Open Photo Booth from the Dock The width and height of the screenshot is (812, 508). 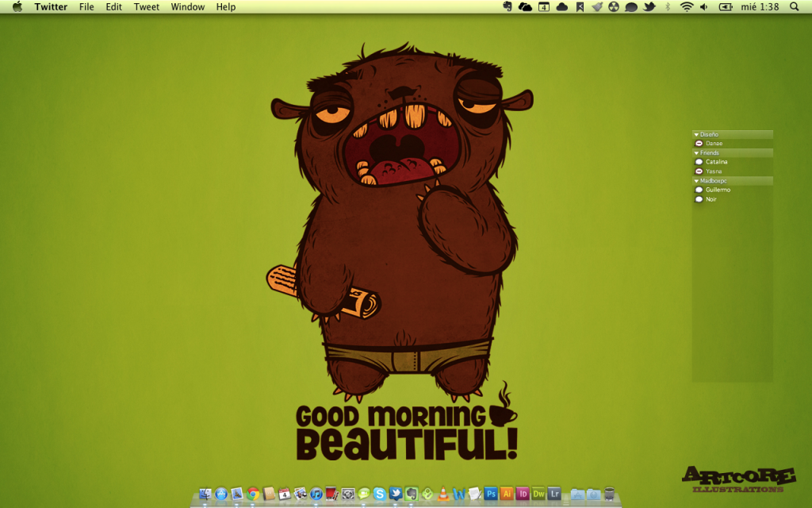[x=331, y=494]
